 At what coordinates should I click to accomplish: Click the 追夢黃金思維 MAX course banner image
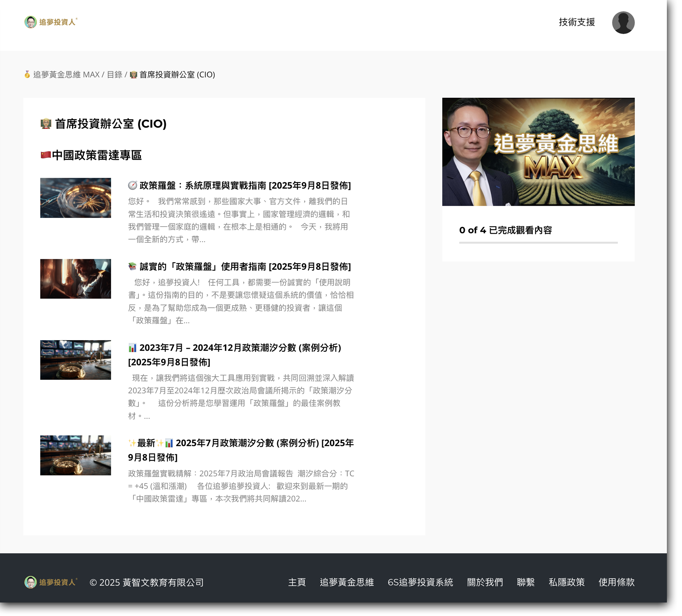(x=539, y=152)
